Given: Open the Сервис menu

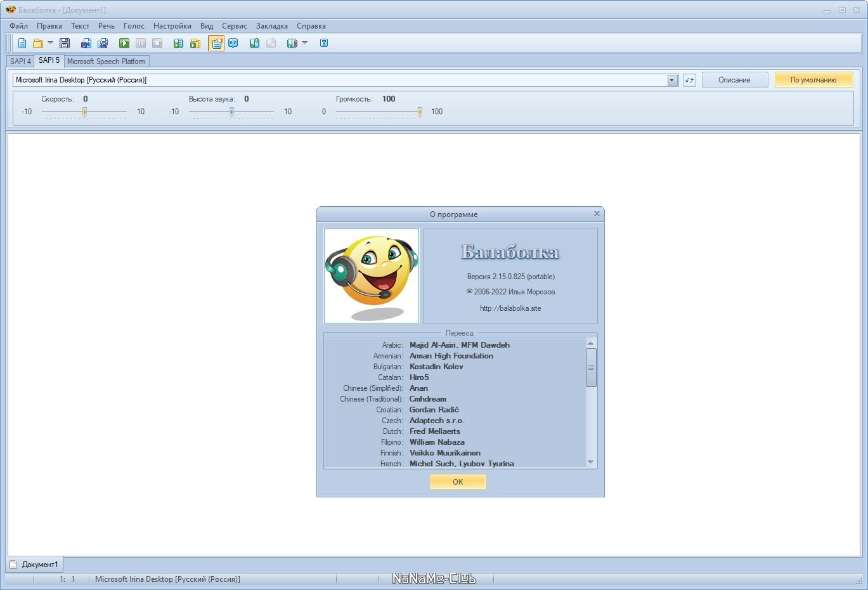Looking at the screenshot, I should click(235, 26).
